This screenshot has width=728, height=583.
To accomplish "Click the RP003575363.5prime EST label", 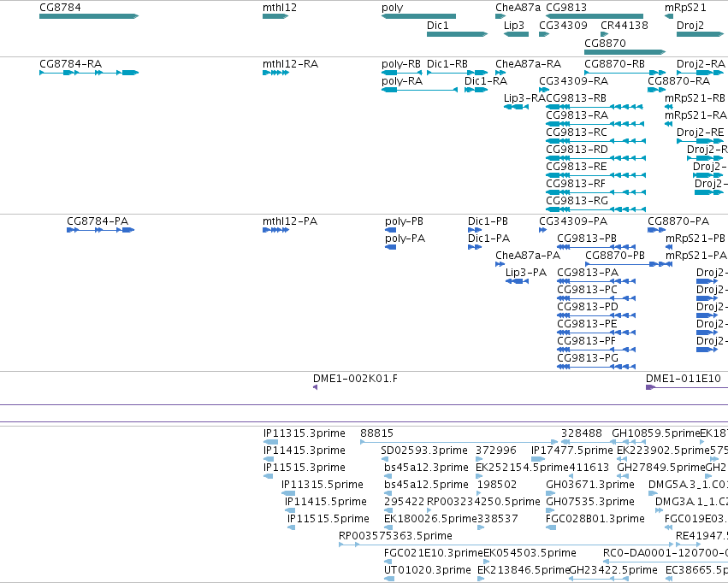I will point(395,536).
